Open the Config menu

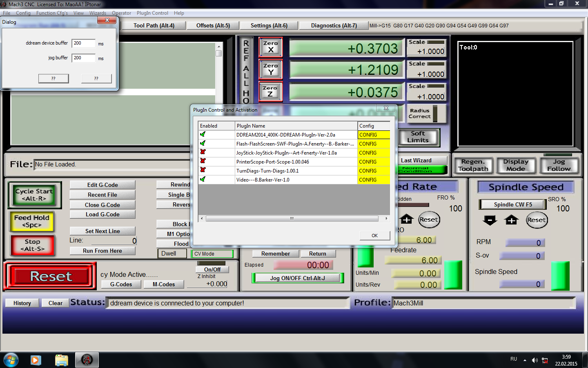pos(23,13)
